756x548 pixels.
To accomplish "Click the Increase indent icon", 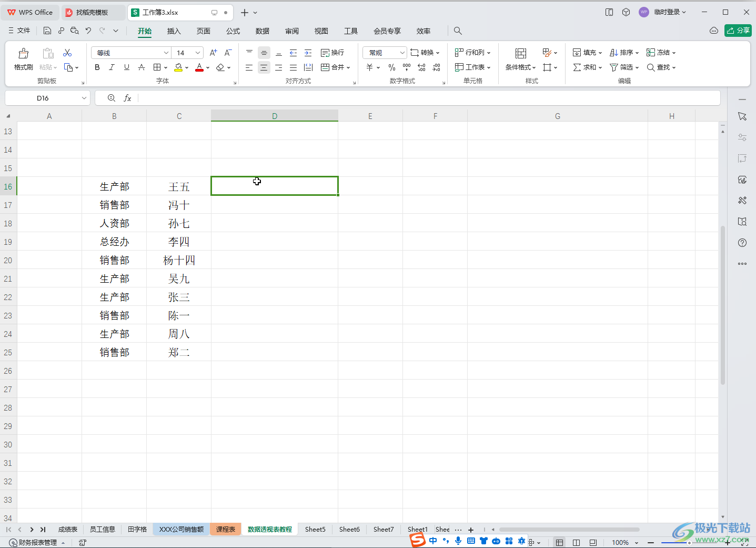I will (308, 53).
